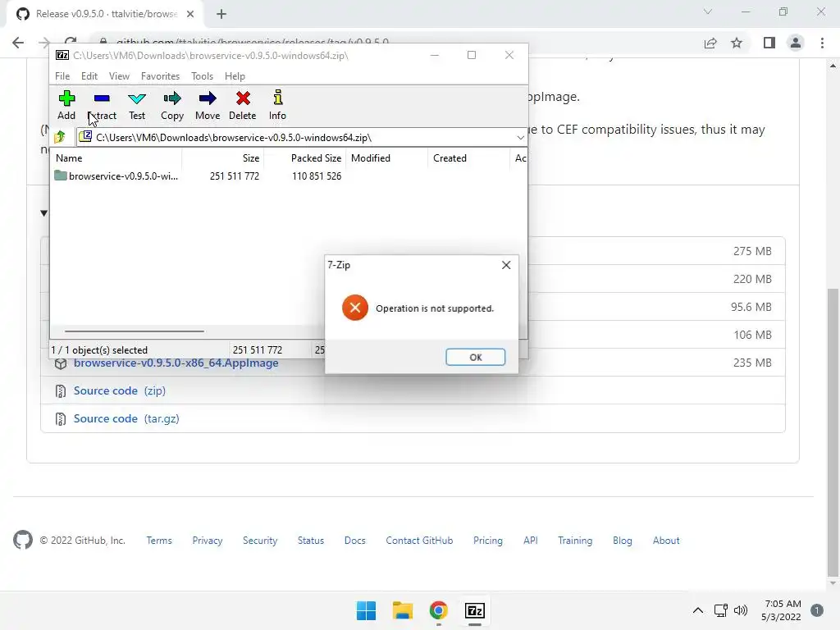Go back in the browser
The height and width of the screenshot is (630, 840).
point(18,43)
